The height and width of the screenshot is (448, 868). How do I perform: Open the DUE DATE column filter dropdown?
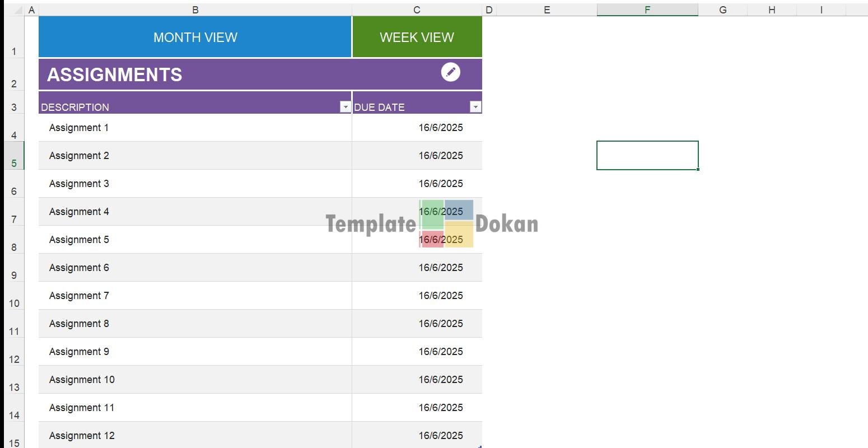[x=475, y=107]
